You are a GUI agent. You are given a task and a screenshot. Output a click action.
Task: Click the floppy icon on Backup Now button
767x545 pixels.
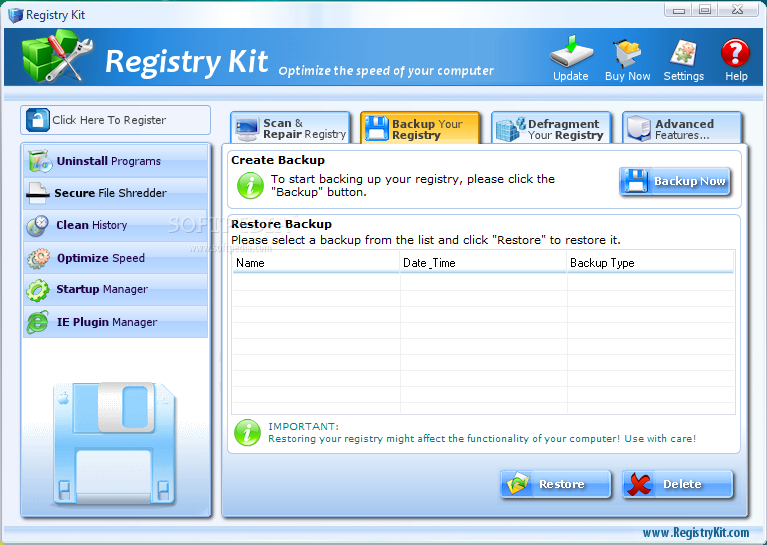[635, 181]
